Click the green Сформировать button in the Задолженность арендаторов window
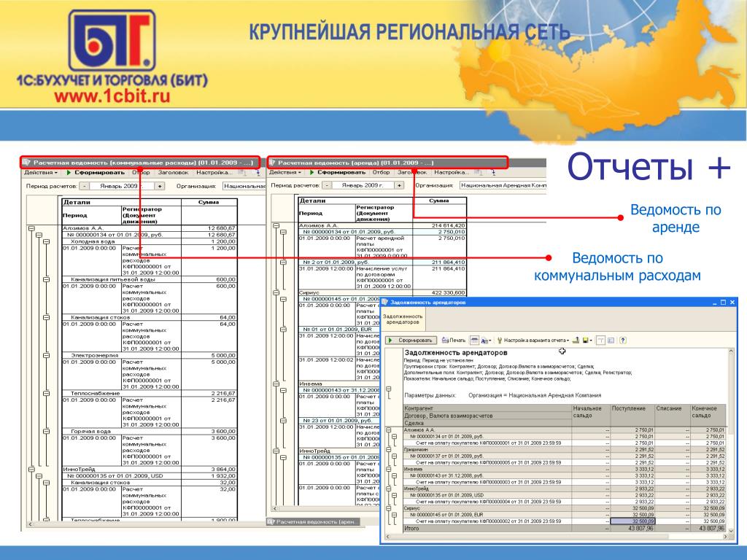 [x=411, y=341]
